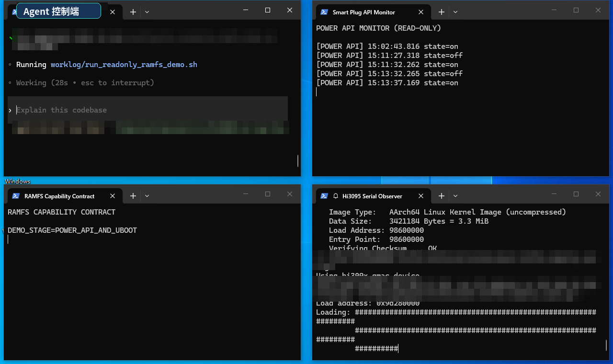Expand tab dropdown in Agent 控制端 window
Viewport: 613px width, 364px height.
(x=147, y=12)
